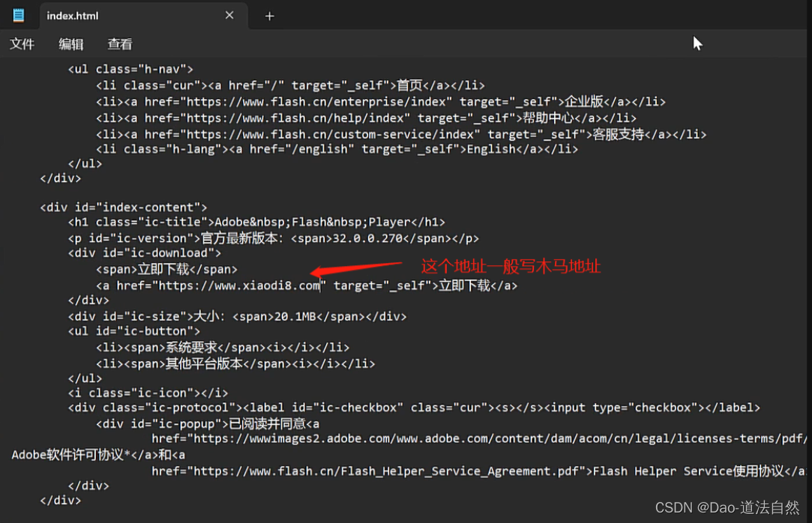Image resolution: width=812 pixels, height=523 pixels.
Task: Place cursor in www.xiaodi8.com URL
Action: click(x=239, y=285)
